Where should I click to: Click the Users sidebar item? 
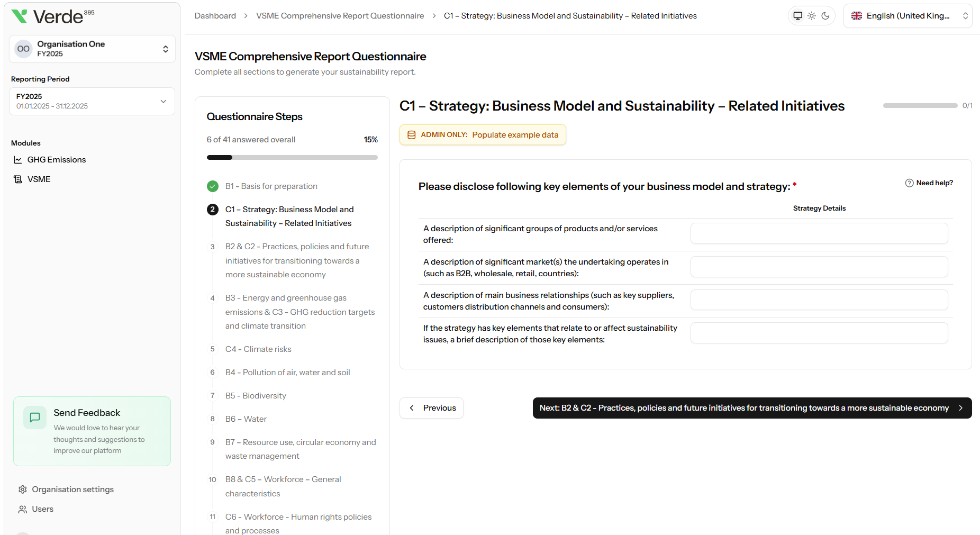42,509
